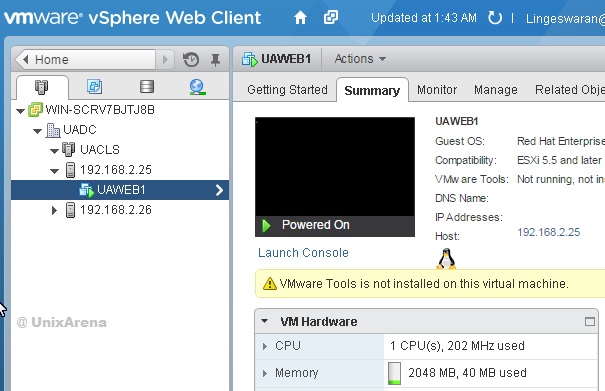Switch to Hosts and Clusters view tab
Image resolution: width=605 pixels, height=391 pixels.
(x=42, y=87)
